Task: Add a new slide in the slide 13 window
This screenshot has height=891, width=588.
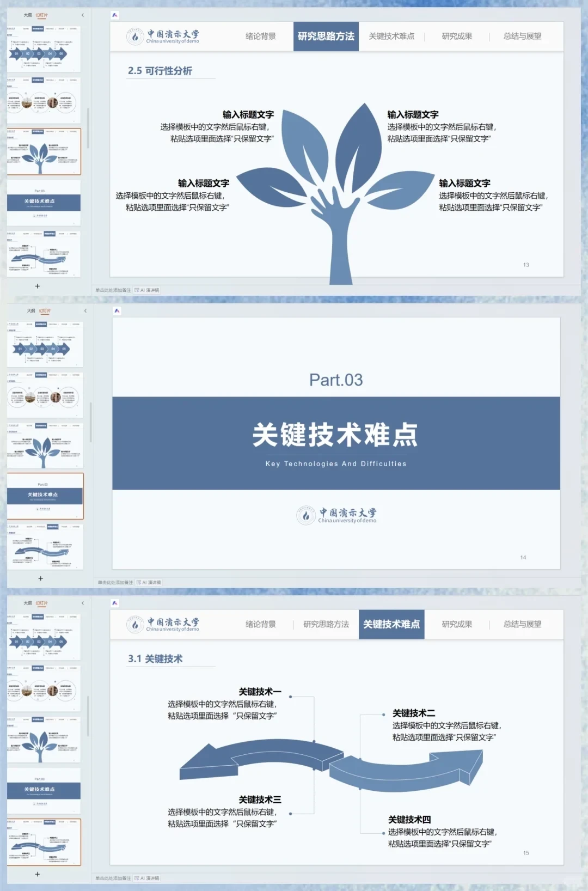Action: click(38, 286)
